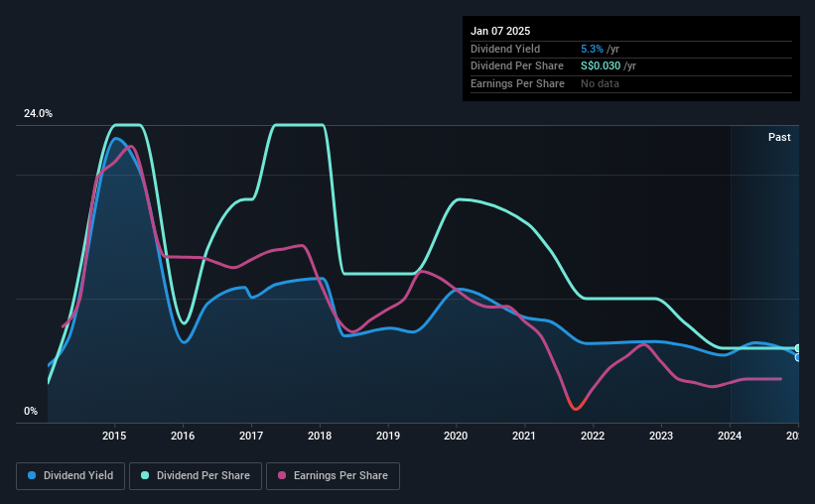Click the 2019 x-axis label

coord(388,436)
